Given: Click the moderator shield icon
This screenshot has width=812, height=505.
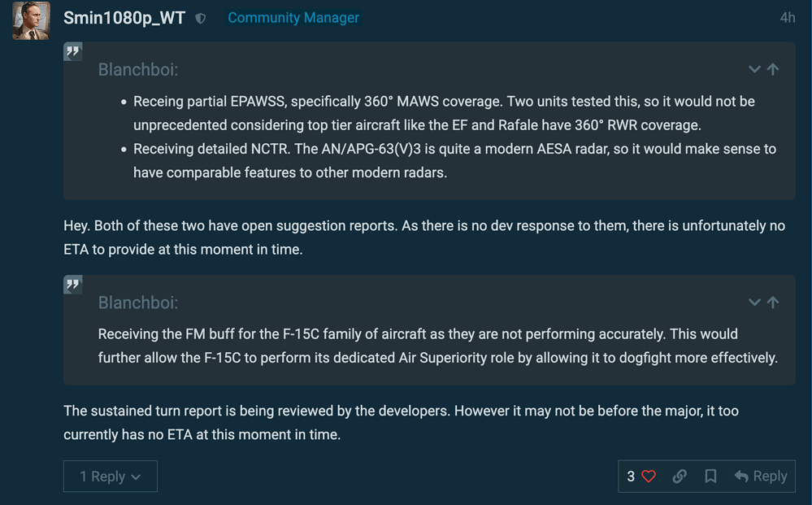Looking at the screenshot, I should tap(201, 19).
